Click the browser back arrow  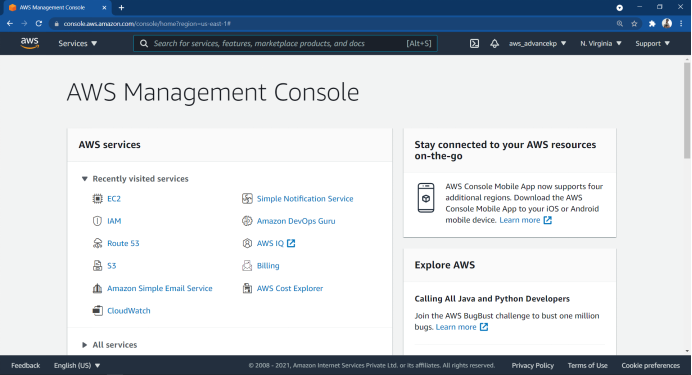tap(10, 23)
